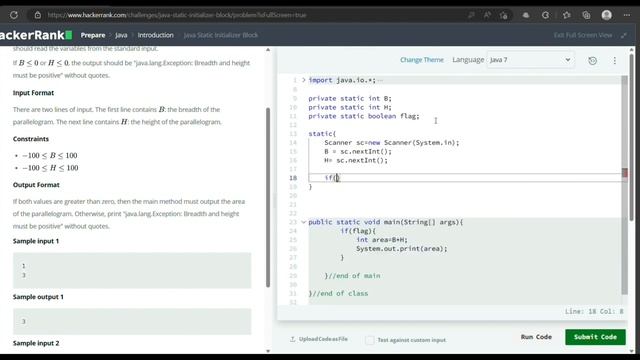Click the 'Output Format' heading
Screen dimensions: 640x360
pyautogui.click(x=36, y=185)
